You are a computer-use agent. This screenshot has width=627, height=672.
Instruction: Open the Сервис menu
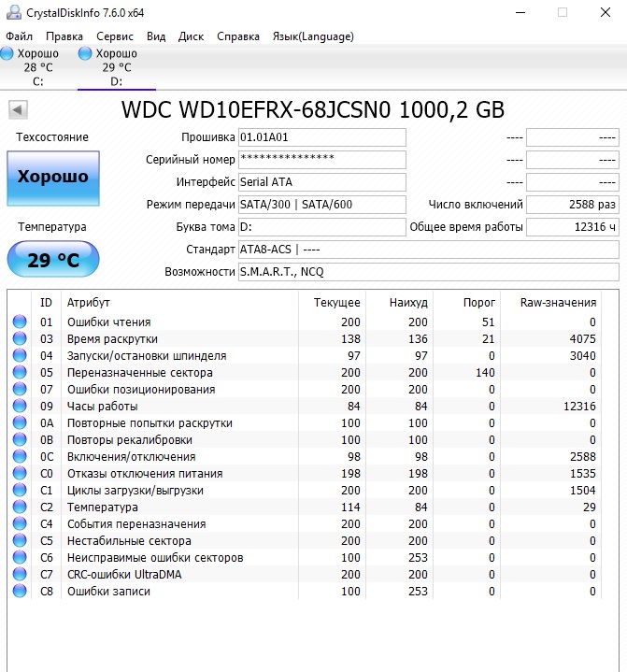pos(115,36)
